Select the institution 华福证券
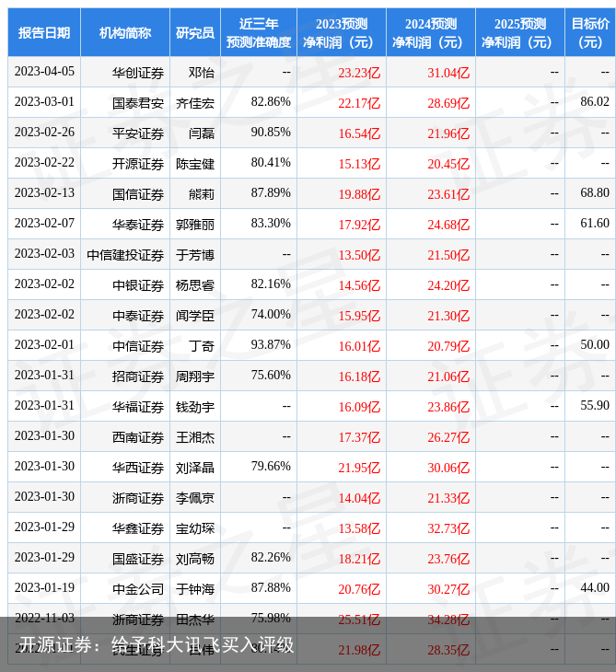Image resolution: width=616 pixels, height=672 pixels. [138, 407]
